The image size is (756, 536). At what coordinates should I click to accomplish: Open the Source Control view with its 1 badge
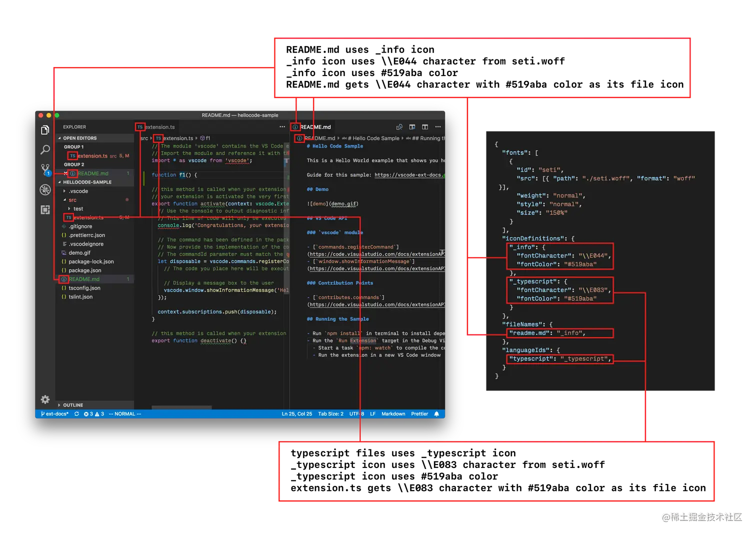tap(45, 169)
